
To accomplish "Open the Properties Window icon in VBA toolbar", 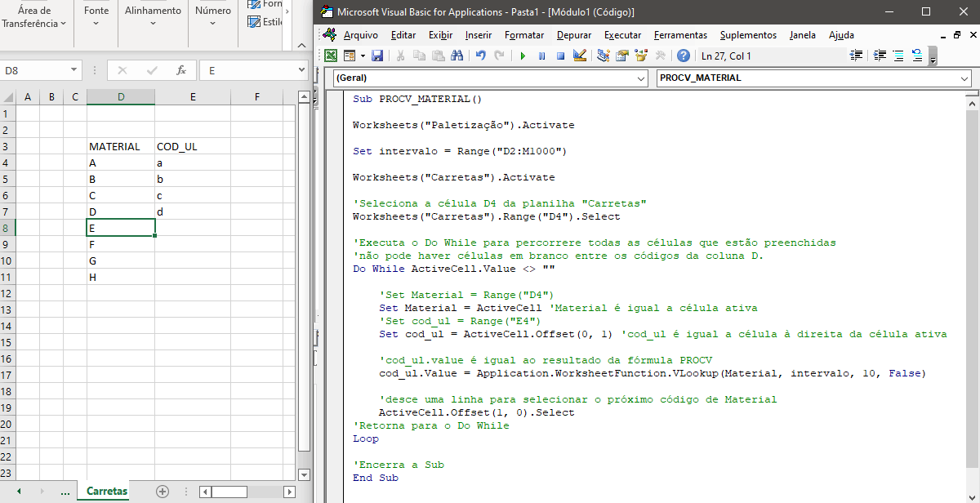I will [x=622, y=56].
